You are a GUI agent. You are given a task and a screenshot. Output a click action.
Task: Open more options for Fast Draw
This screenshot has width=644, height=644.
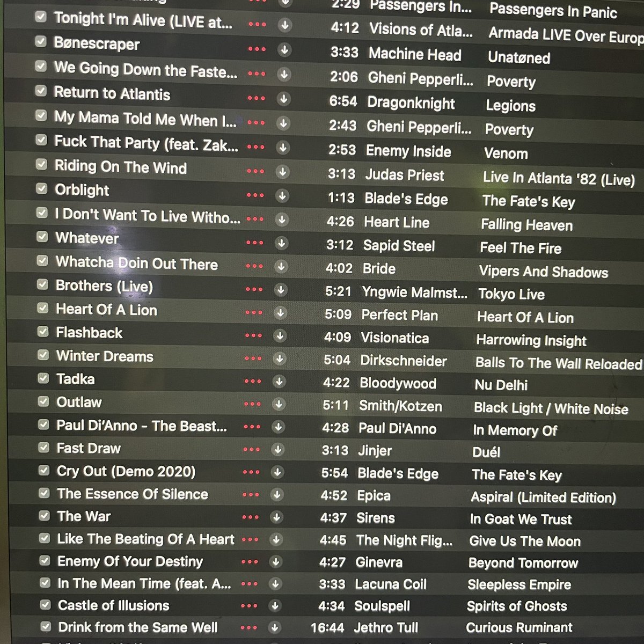pyautogui.click(x=252, y=450)
